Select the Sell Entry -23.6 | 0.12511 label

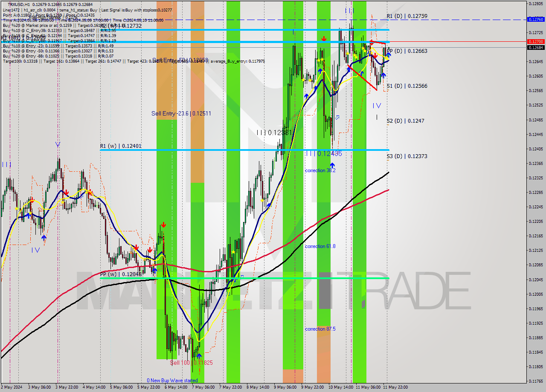coord(181,114)
